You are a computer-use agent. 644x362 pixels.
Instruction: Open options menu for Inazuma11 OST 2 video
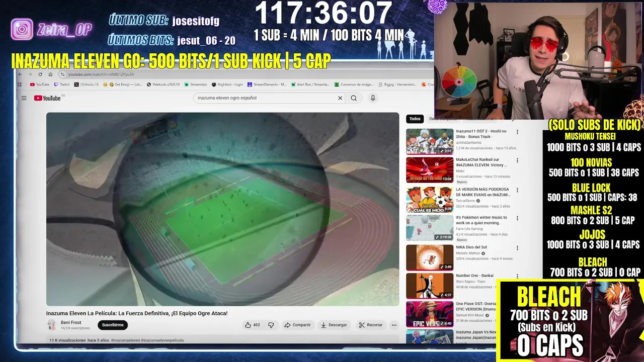[x=517, y=132]
